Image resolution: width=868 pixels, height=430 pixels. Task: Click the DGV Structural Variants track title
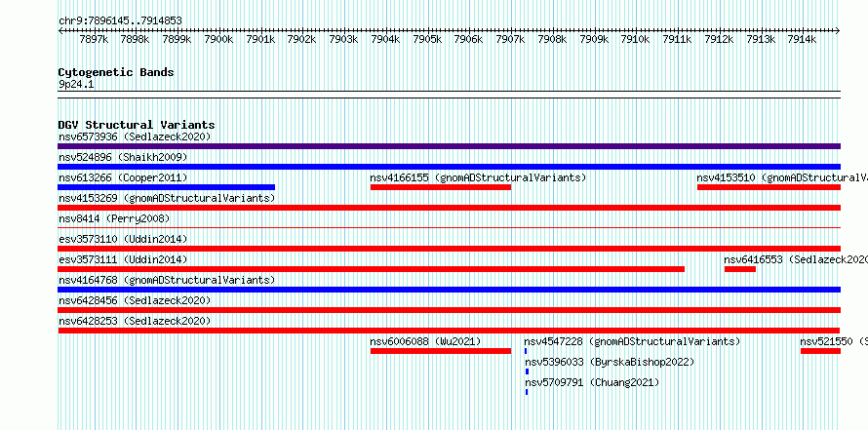point(137,125)
